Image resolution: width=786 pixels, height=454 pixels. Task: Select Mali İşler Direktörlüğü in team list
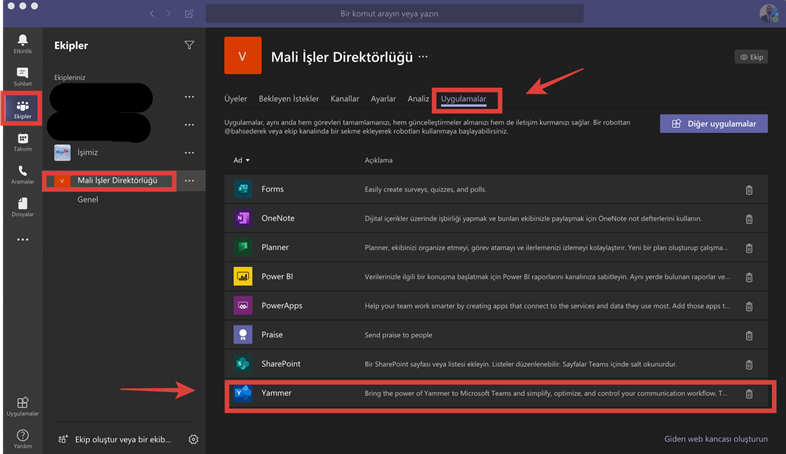tap(117, 180)
